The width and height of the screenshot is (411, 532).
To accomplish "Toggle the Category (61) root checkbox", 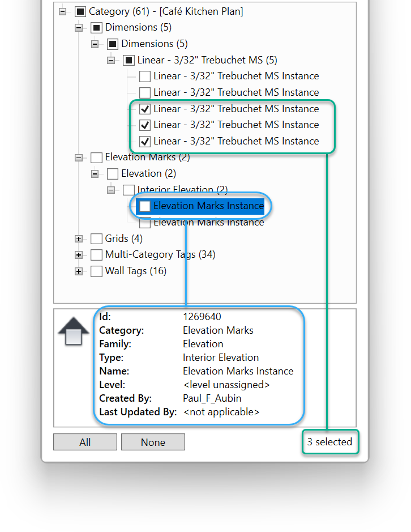I will pyautogui.click(x=80, y=11).
